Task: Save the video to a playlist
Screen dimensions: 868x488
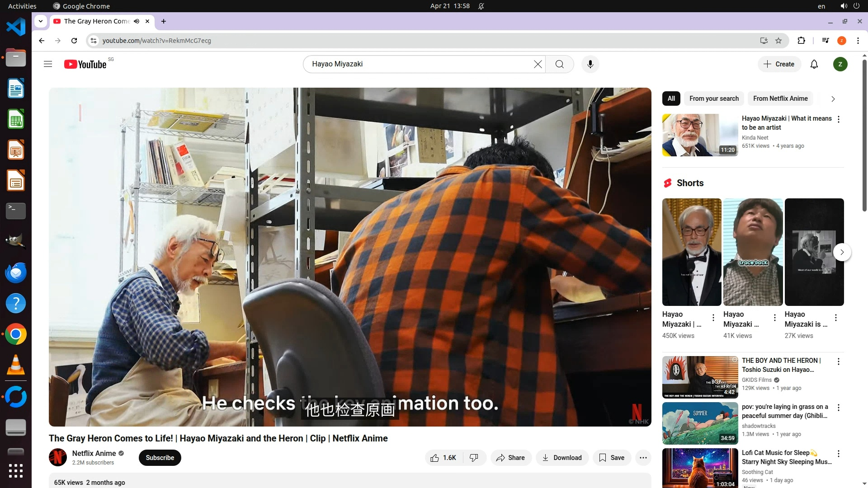Action: (612, 458)
